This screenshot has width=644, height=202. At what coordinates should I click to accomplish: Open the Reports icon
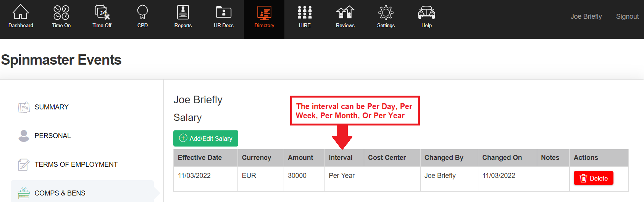click(x=183, y=13)
